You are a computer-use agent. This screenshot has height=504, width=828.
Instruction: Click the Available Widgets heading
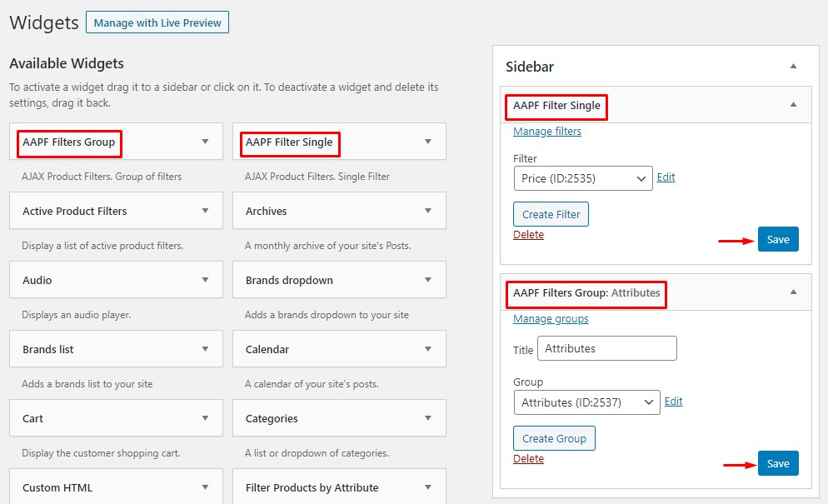(x=67, y=63)
